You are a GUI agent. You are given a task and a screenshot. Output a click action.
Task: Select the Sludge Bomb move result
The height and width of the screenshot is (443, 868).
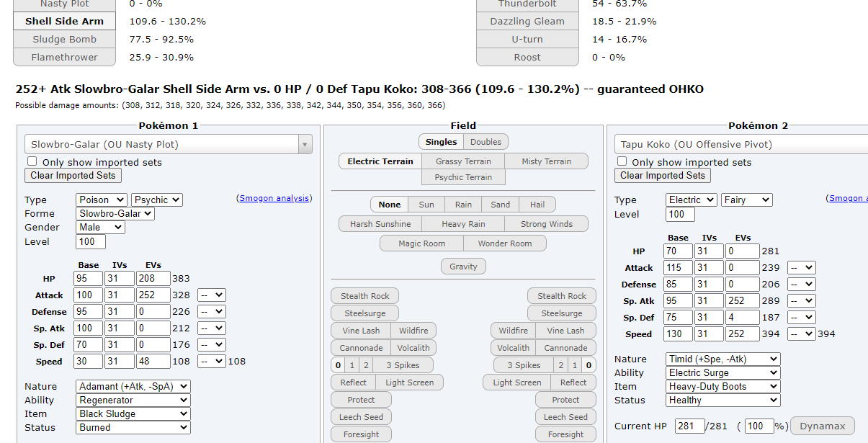64,39
